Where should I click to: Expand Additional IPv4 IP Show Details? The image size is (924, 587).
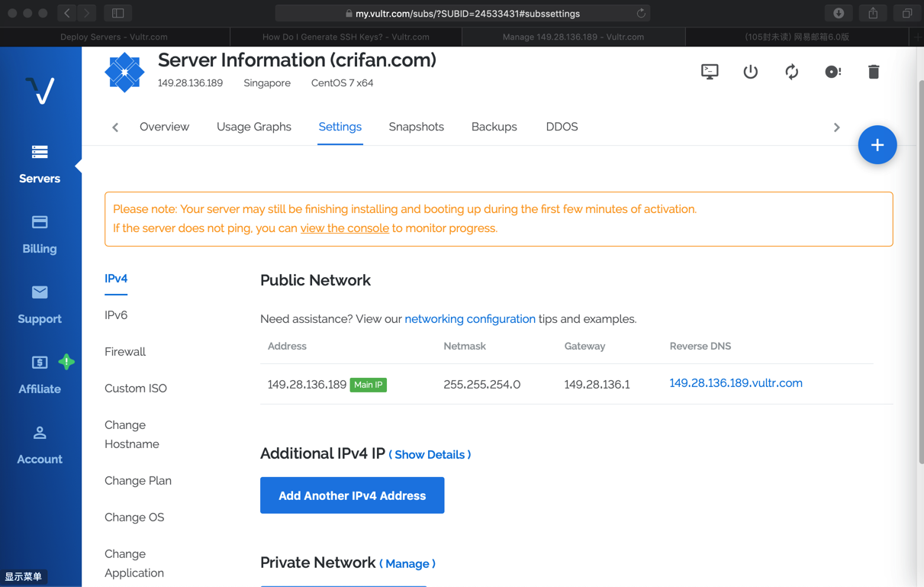tap(430, 455)
